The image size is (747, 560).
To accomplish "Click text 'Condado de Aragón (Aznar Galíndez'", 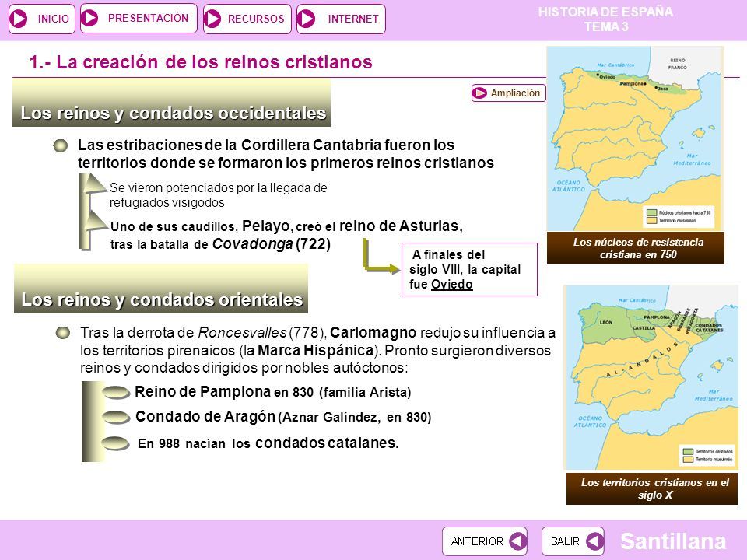I will click(x=258, y=417).
